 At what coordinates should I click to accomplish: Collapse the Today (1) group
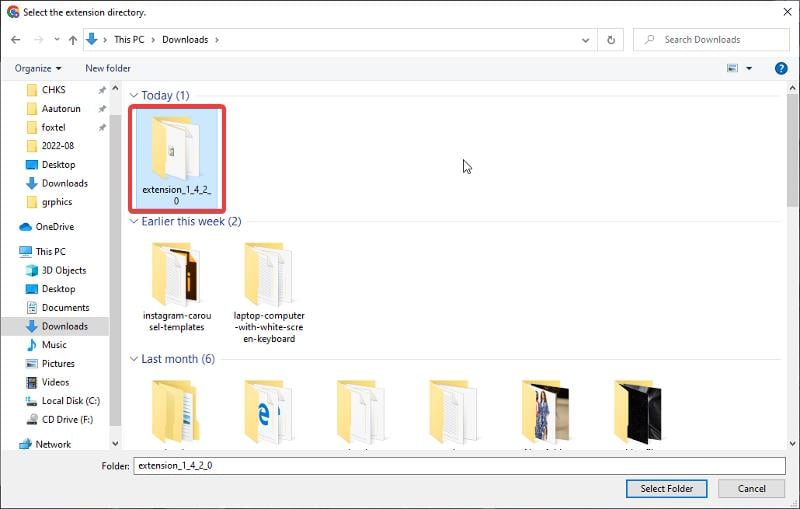pyautogui.click(x=134, y=95)
